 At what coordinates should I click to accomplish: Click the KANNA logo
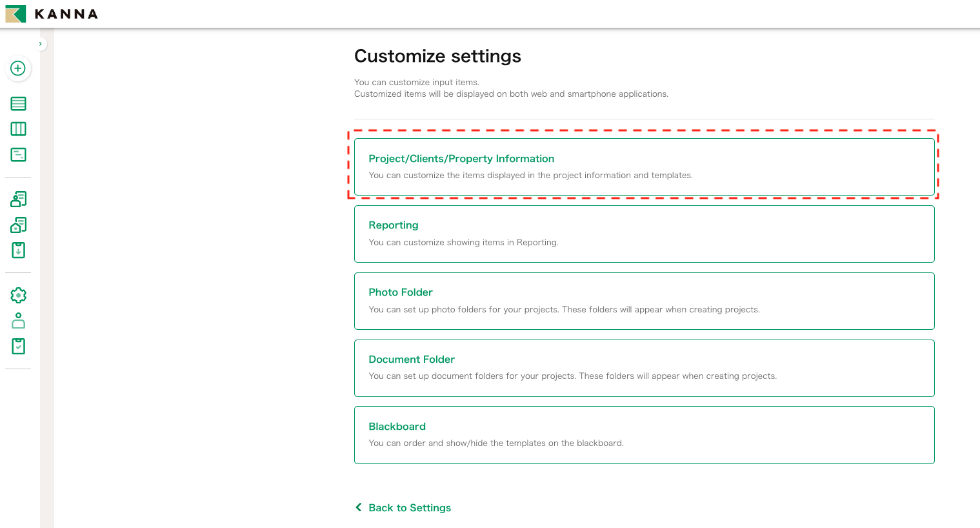pos(52,14)
